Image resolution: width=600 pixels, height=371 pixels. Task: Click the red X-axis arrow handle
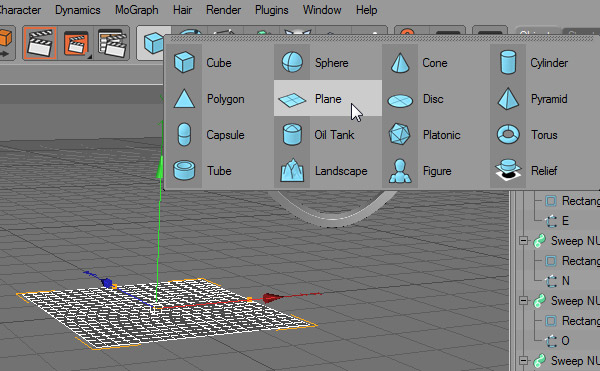click(272, 298)
